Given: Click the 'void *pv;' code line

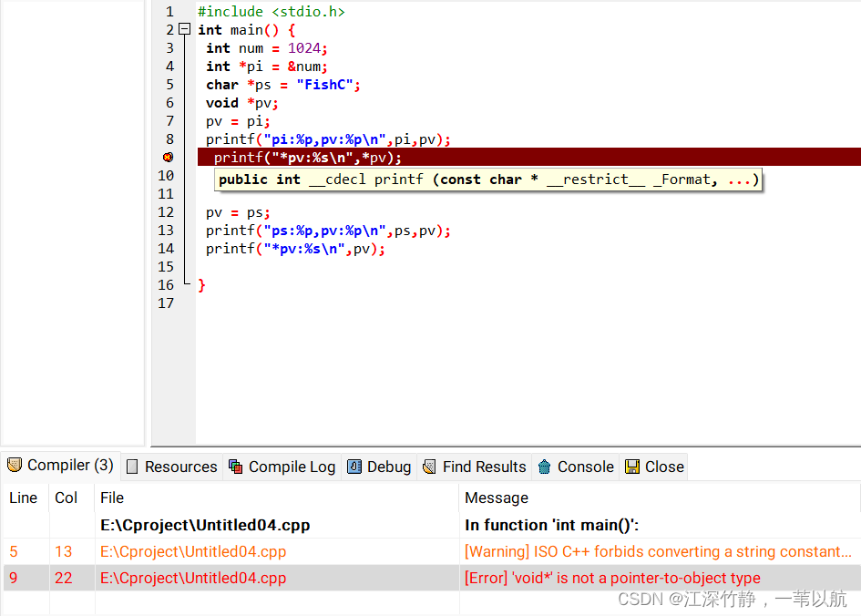Looking at the screenshot, I should tap(242, 103).
